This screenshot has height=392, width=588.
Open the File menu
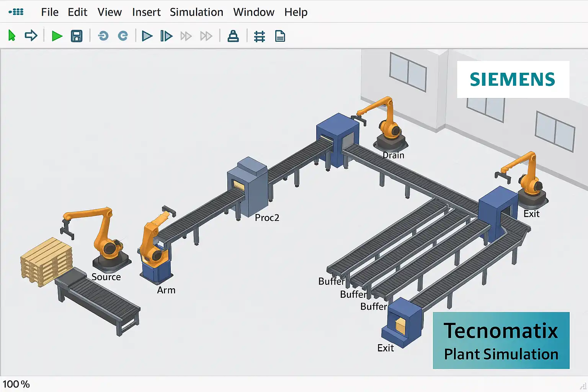(50, 12)
